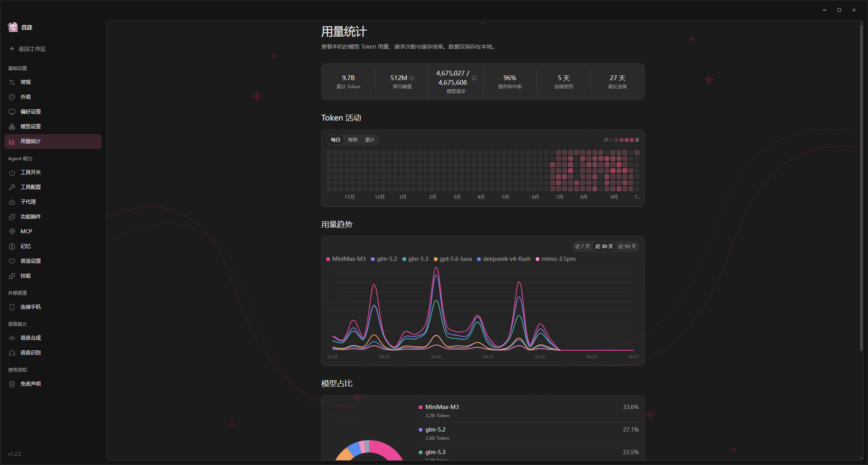Click the monitor icon for 偏好设置
Screen dimensions: 868x465
pyautogui.click(x=12, y=112)
